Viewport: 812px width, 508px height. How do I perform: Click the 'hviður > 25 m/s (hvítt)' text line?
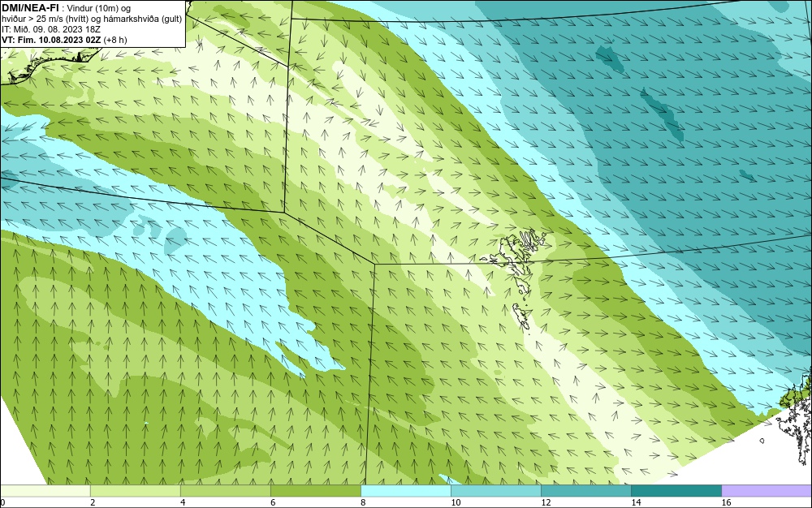pos(92,19)
